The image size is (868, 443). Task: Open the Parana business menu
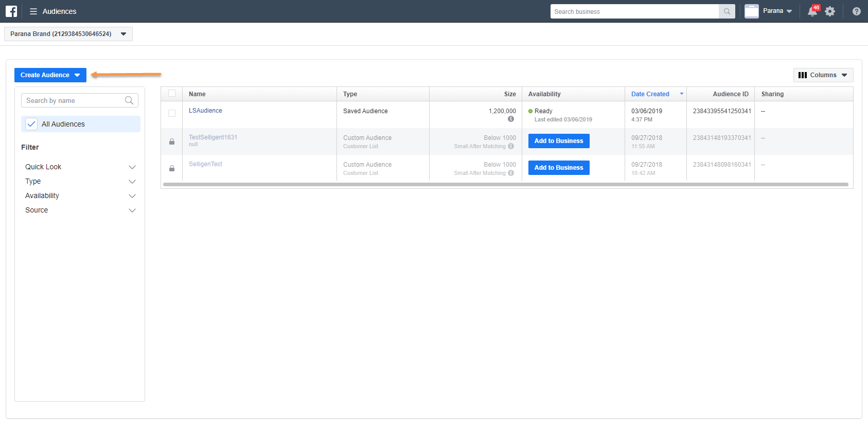(x=777, y=11)
